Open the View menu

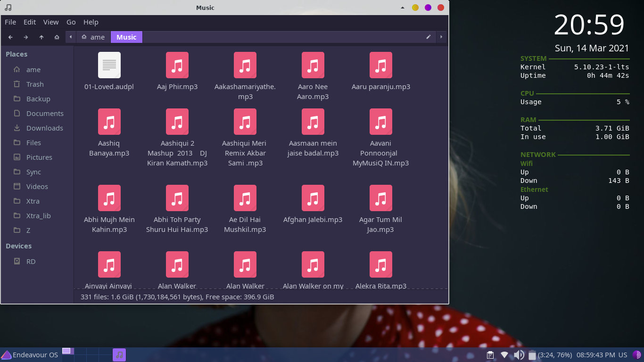click(51, 22)
